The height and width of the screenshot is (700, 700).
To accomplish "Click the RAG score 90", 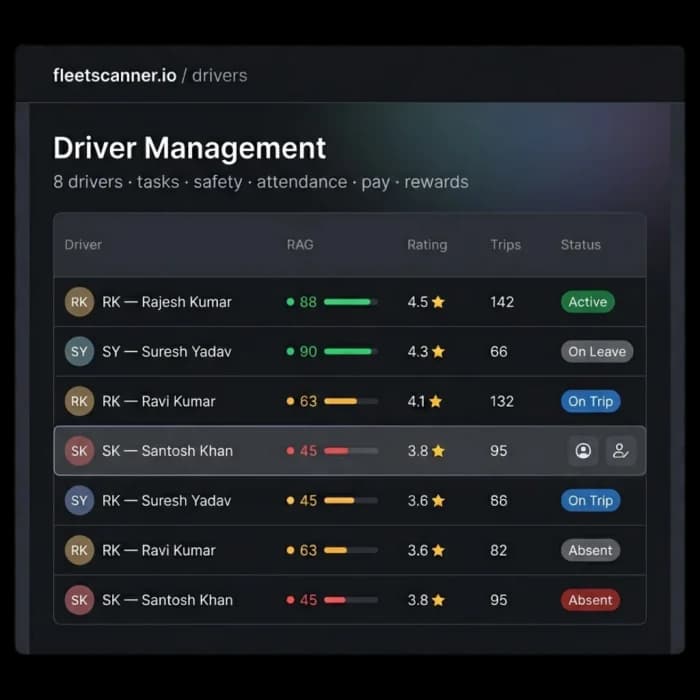I will click(x=308, y=352).
